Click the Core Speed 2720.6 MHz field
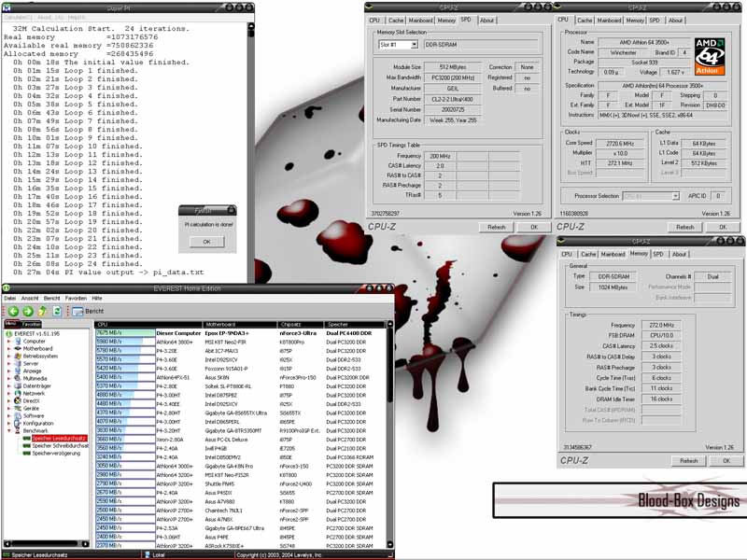 click(620, 143)
